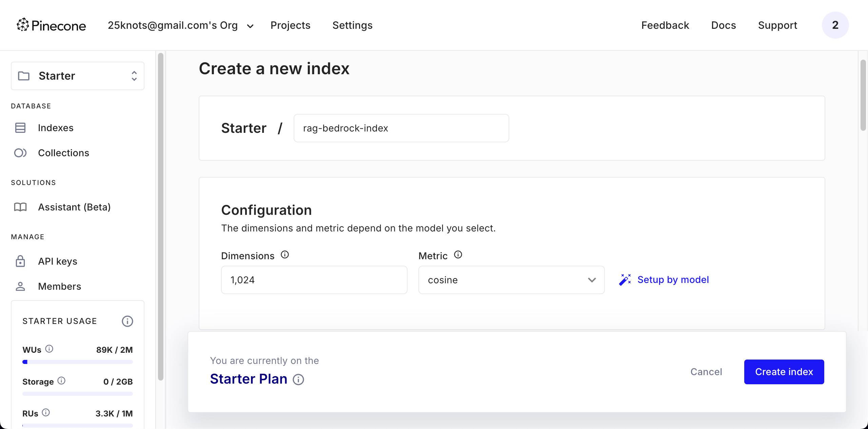Show info about Metric
868x429 pixels.
[458, 254]
